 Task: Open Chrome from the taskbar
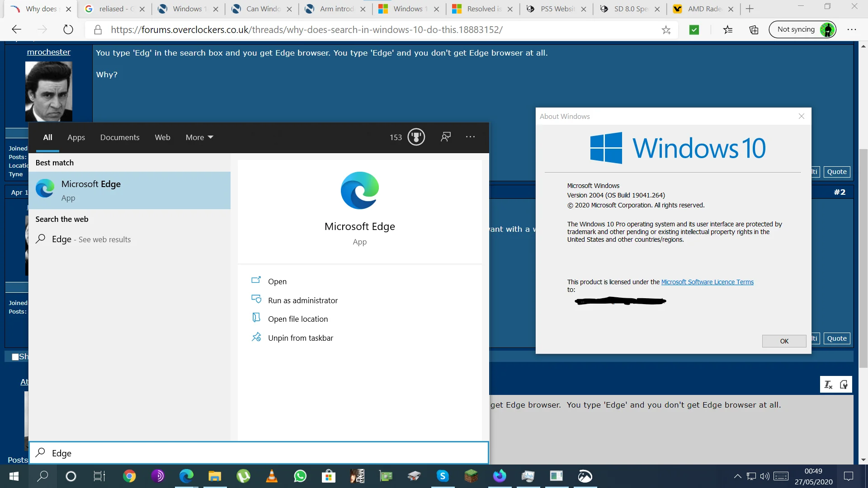(x=129, y=476)
